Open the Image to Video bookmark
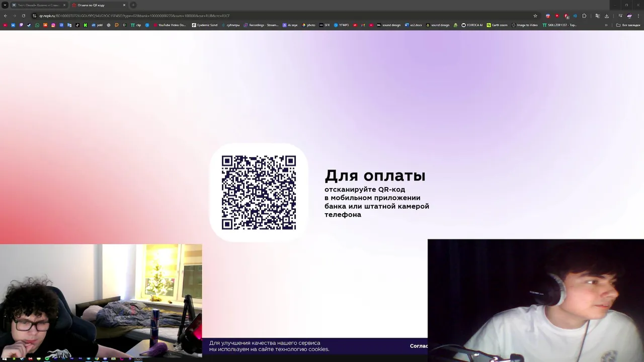Screen dimensions: 644x362 coord(525,25)
